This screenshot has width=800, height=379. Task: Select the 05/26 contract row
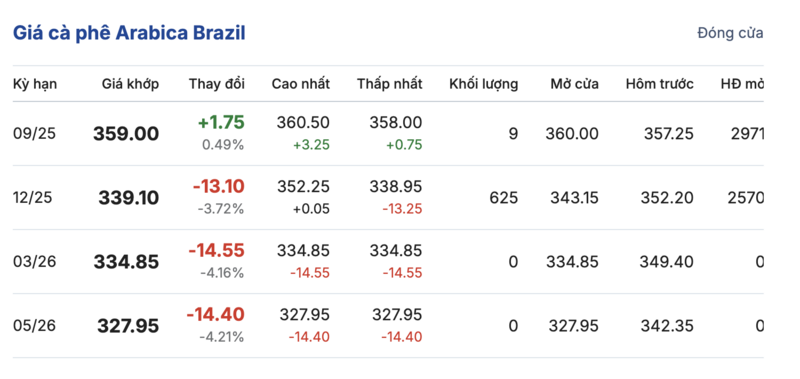click(388, 325)
